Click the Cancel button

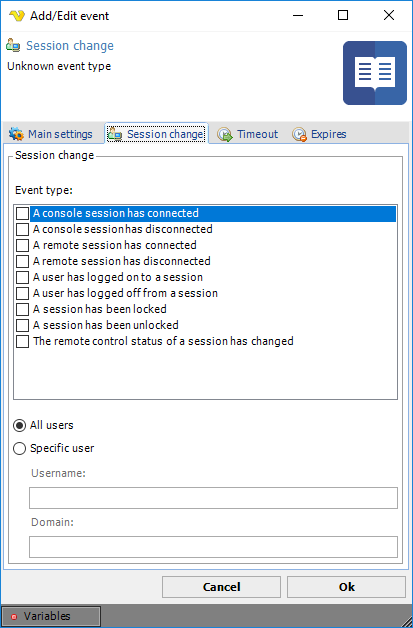(221, 587)
